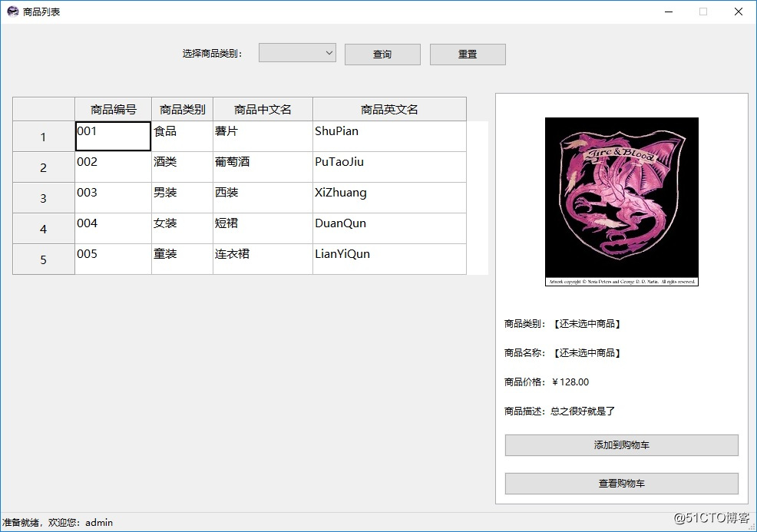Select the 商品类别 column header
The height and width of the screenshot is (532, 757).
[x=183, y=109]
